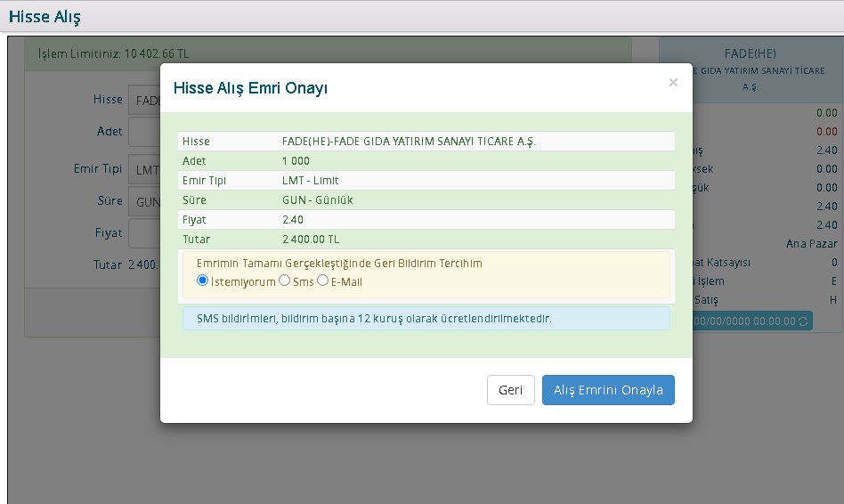Image resolution: width=844 pixels, height=504 pixels.
Task: Click the Adet value 1 000
Action: [296, 161]
